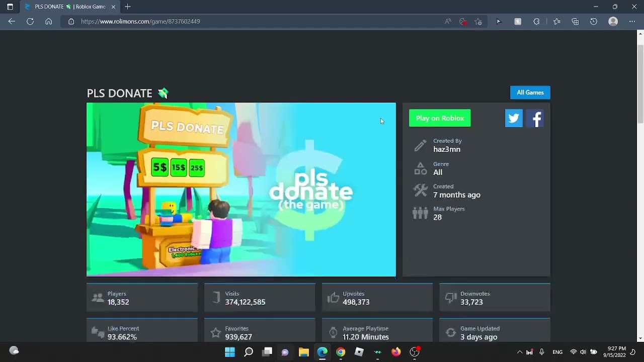This screenshot has height=362, width=644.
Task: Open a new browser tab
Action: pyautogui.click(x=127, y=7)
